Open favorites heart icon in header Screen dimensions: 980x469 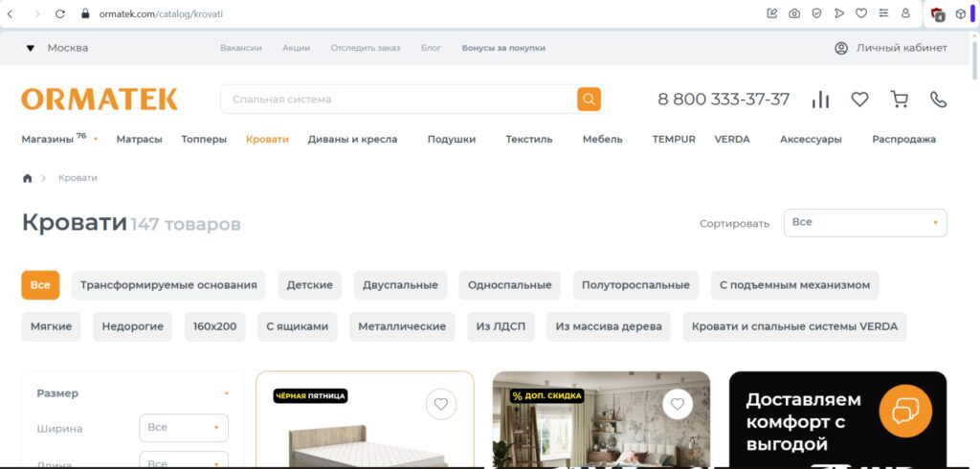[x=859, y=100]
